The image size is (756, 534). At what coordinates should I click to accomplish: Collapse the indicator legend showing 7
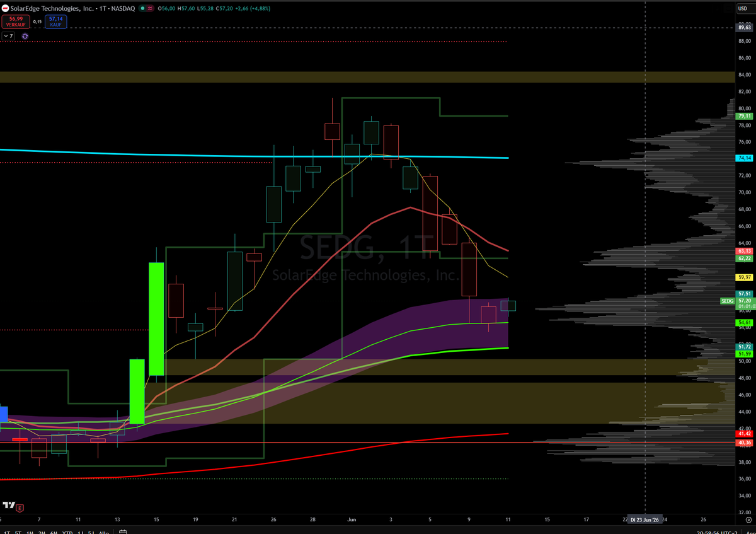point(8,36)
